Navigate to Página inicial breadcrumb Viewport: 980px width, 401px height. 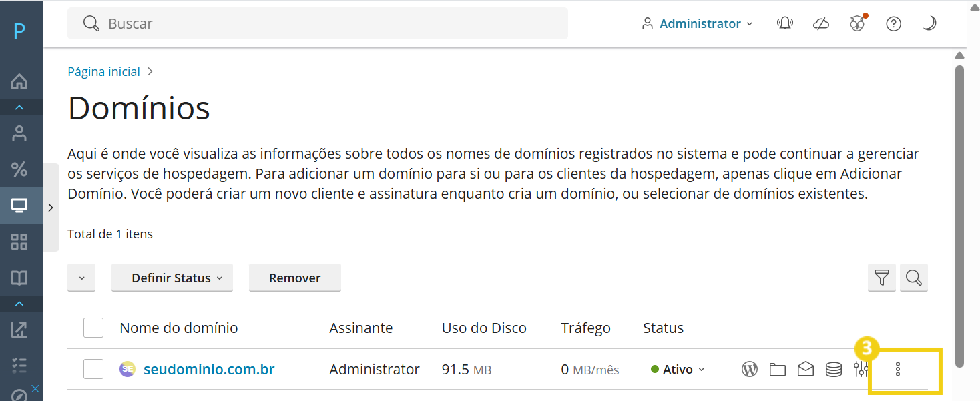pos(103,71)
